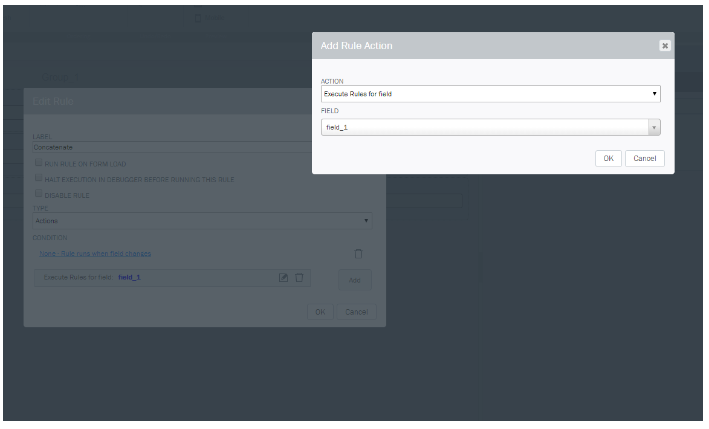Image resolution: width=709 pixels, height=429 pixels.
Task: Close the Add Rule Action dialog
Action: coord(664,46)
